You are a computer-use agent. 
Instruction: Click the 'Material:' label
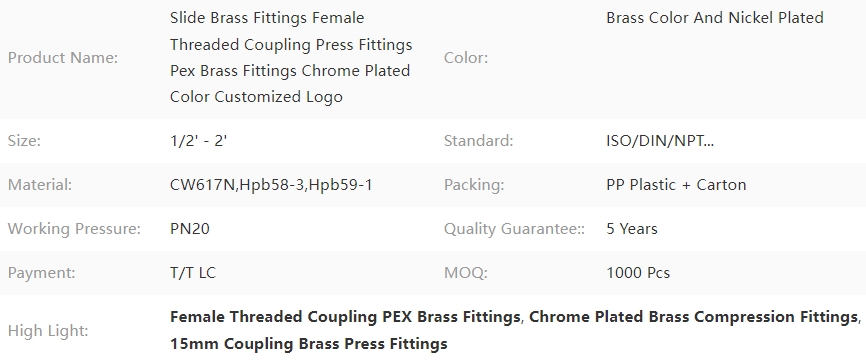point(40,185)
